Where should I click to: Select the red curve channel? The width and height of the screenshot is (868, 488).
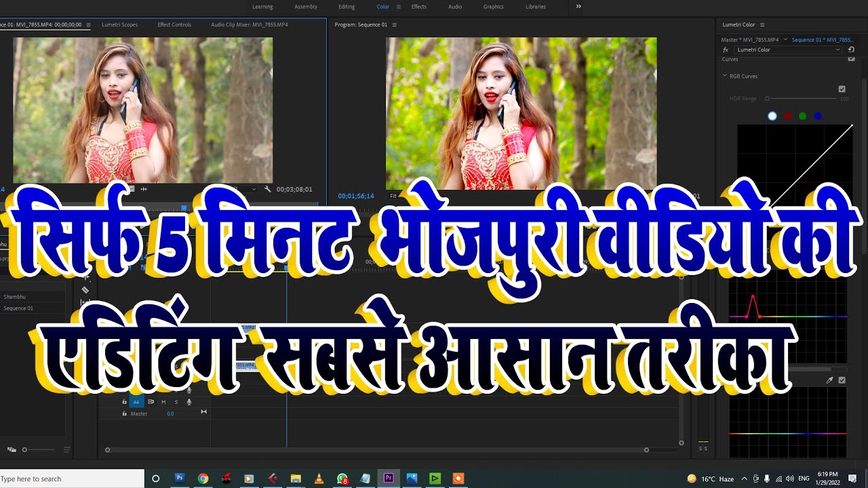coord(787,116)
